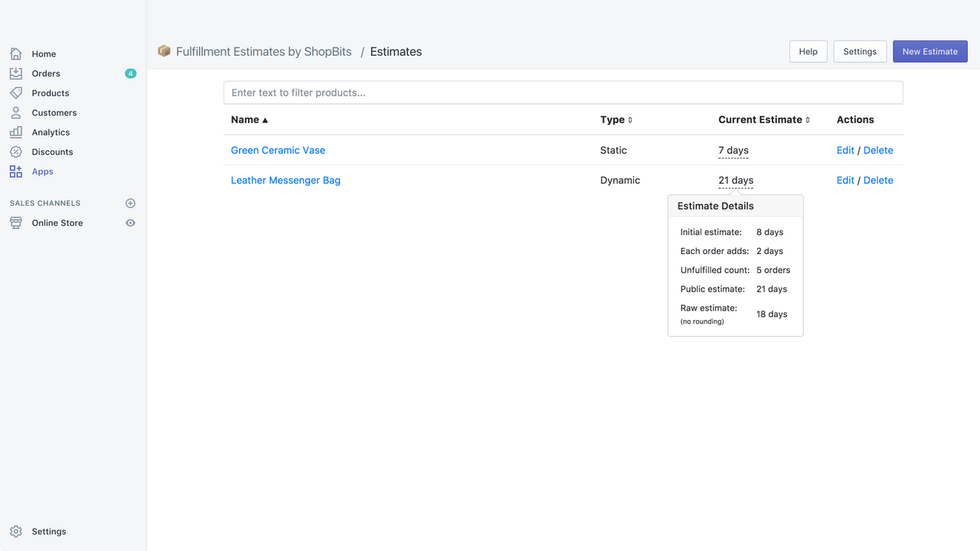Click the Apps grid icon
Viewport: 980px width, 551px height.
[16, 171]
